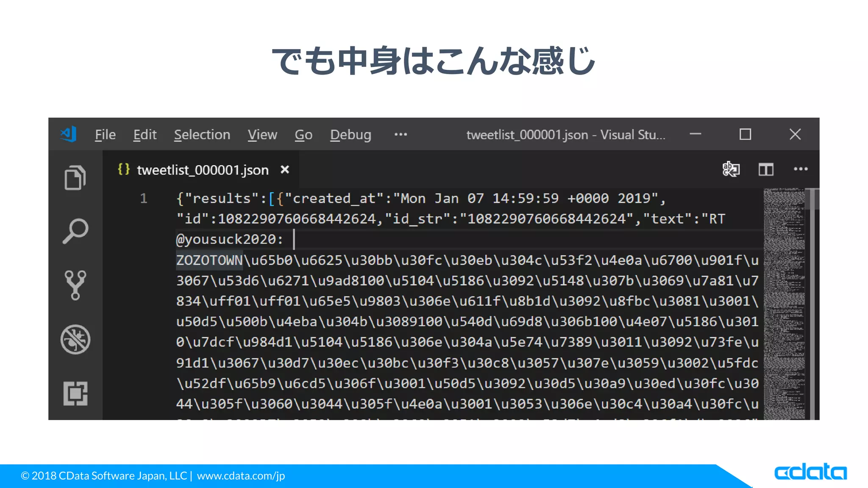Minimize the Visual Studio Code window
The height and width of the screenshot is (488, 868).
click(696, 134)
